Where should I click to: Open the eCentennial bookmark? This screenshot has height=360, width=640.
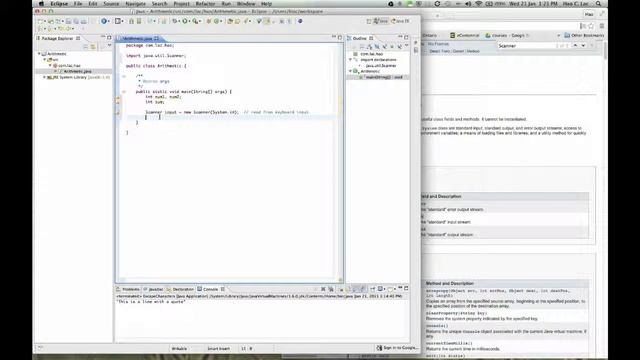click(464, 36)
